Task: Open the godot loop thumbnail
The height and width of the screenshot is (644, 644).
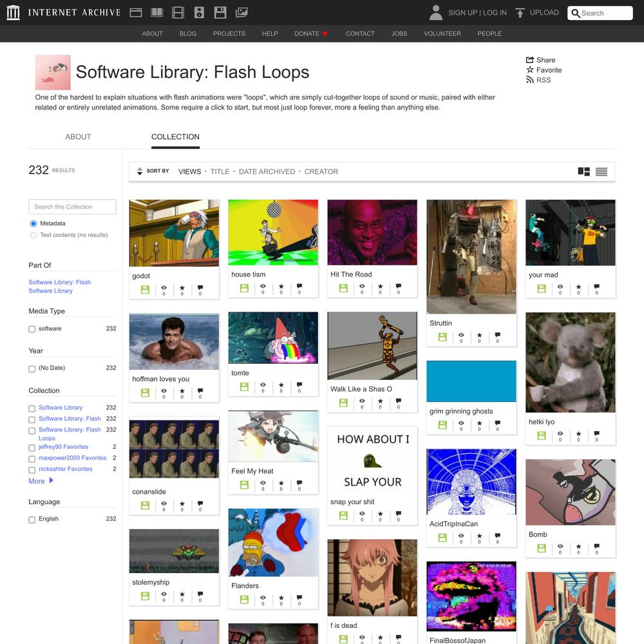Action: tap(174, 233)
